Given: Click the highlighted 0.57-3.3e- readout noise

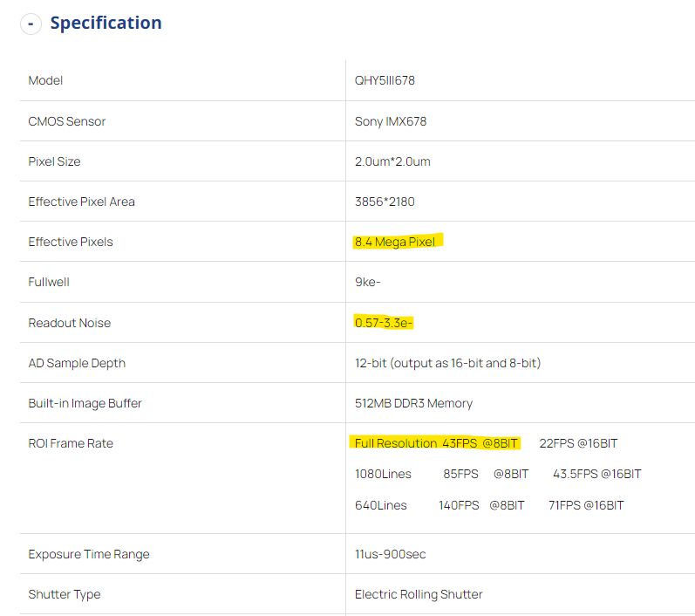Looking at the screenshot, I should (384, 323).
